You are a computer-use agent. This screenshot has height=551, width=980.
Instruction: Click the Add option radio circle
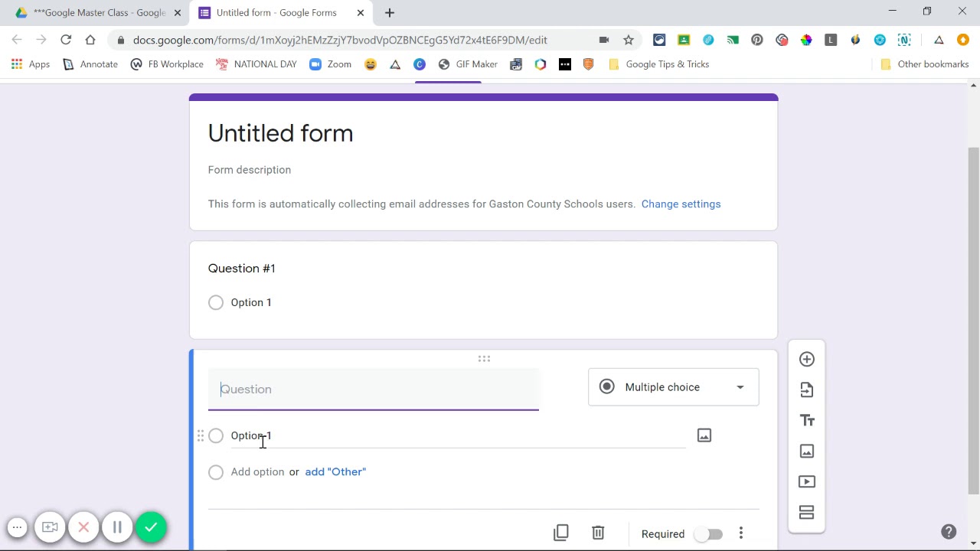pyautogui.click(x=216, y=472)
